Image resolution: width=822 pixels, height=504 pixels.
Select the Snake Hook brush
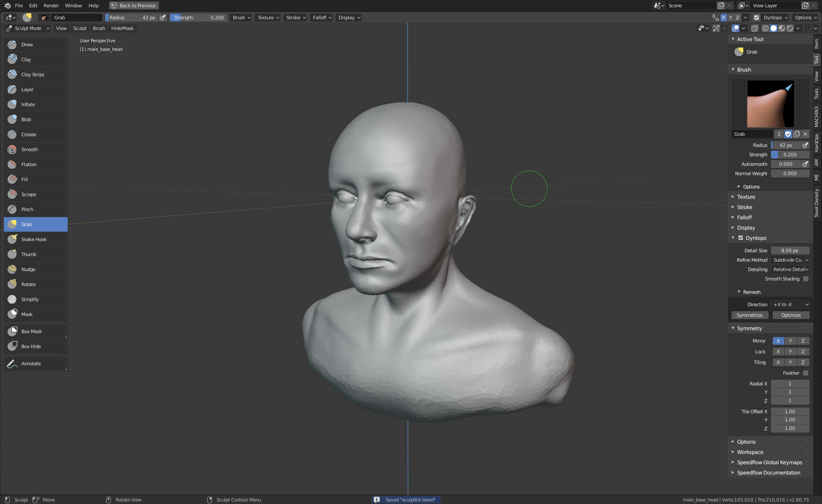34,239
